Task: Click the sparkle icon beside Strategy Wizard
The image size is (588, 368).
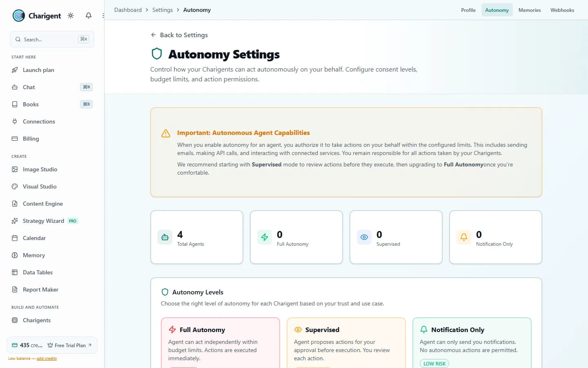Action: coord(15,221)
